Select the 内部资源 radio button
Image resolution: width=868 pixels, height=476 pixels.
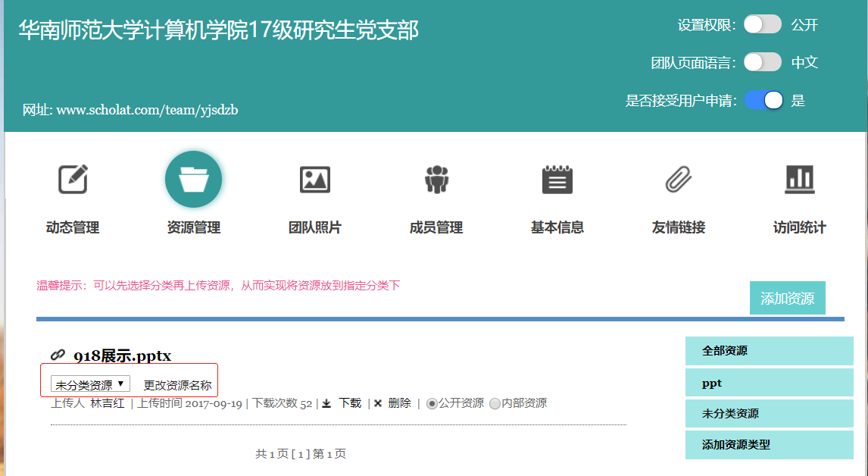click(x=495, y=403)
